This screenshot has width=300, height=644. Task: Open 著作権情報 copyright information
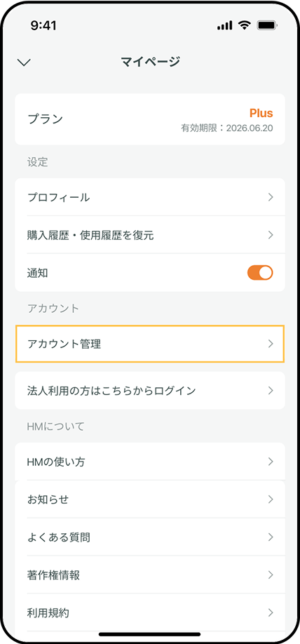point(150,575)
